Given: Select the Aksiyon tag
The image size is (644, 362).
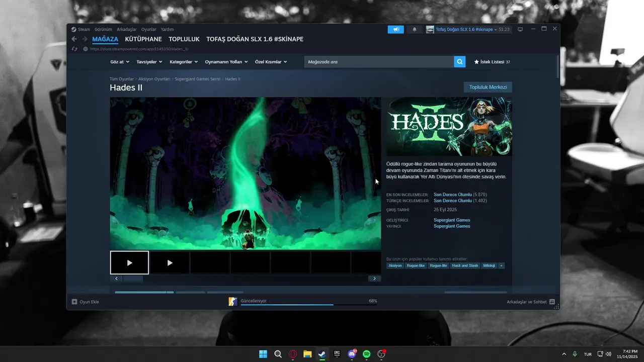Looking at the screenshot, I should click(x=395, y=265).
